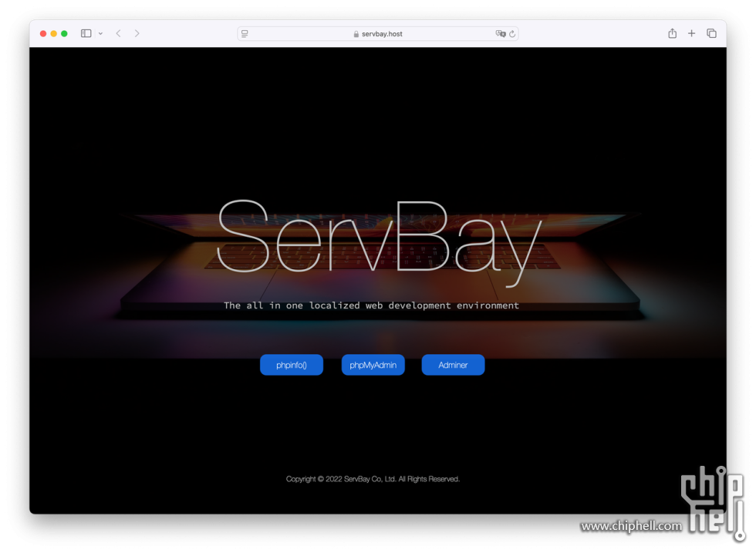The height and width of the screenshot is (553, 756).
Task: Toggle the Safari sidebar
Action: click(x=86, y=33)
